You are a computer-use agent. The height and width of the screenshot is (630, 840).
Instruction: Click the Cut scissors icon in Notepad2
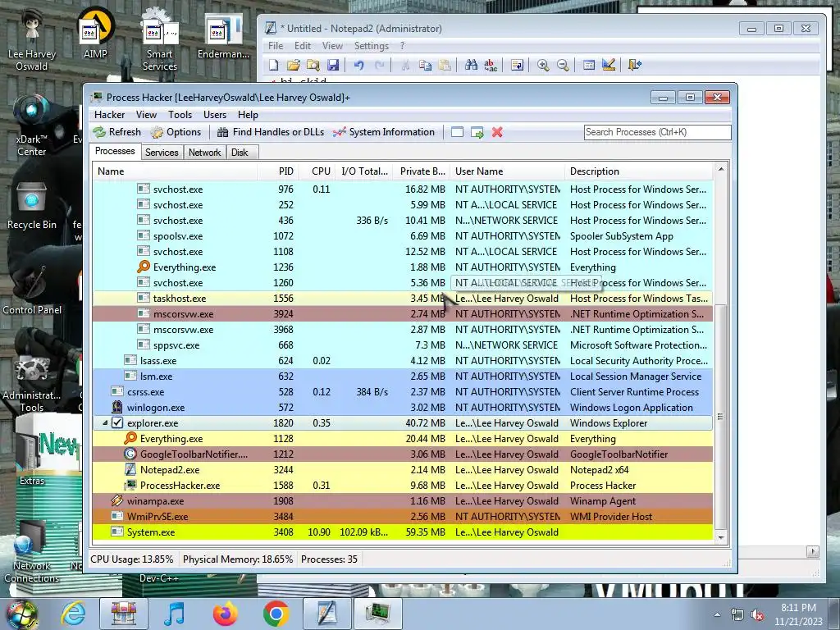pos(405,66)
